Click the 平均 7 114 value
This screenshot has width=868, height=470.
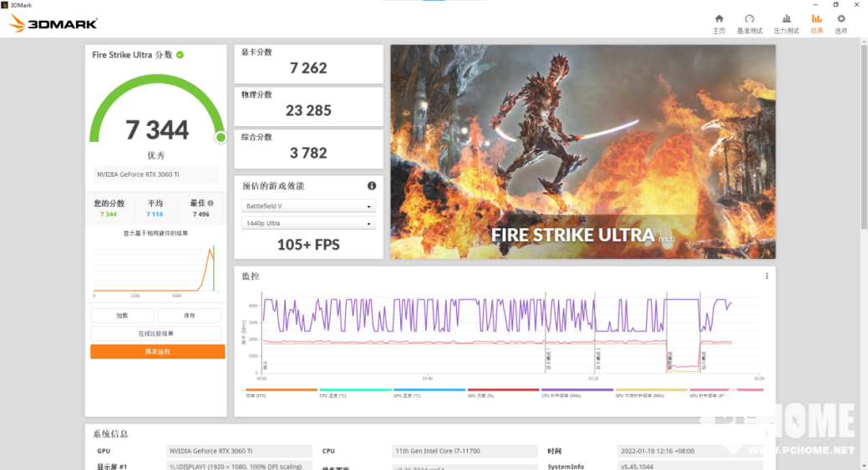155,215
